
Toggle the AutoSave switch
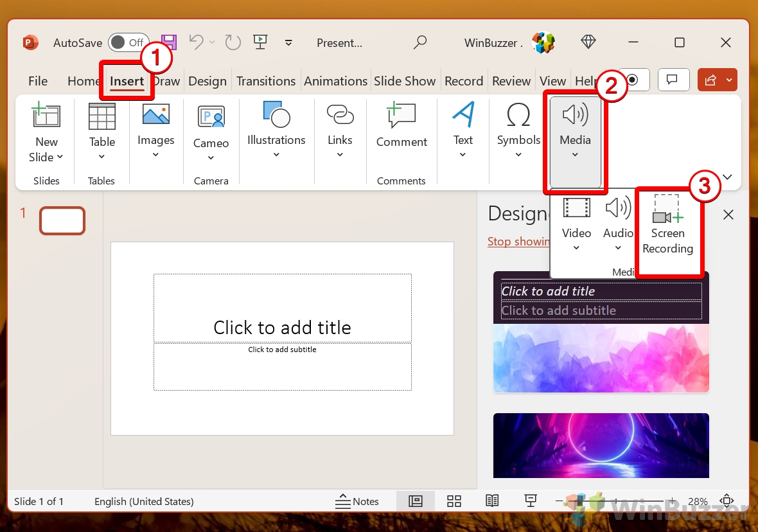(x=128, y=42)
